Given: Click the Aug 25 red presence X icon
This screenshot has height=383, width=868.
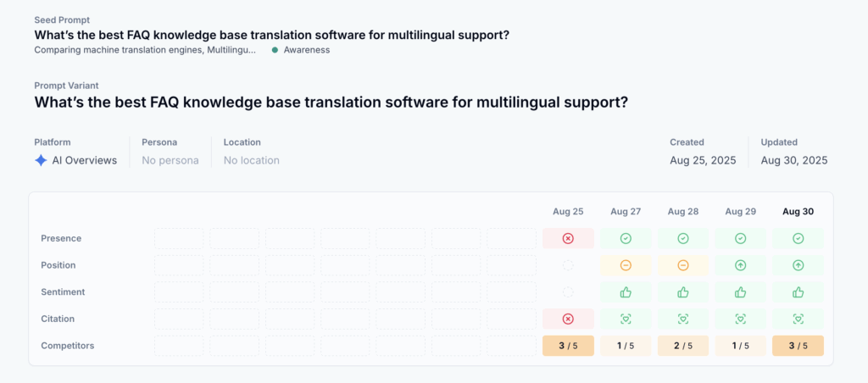Looking at the screenshot, I should (x=568, y=239).
